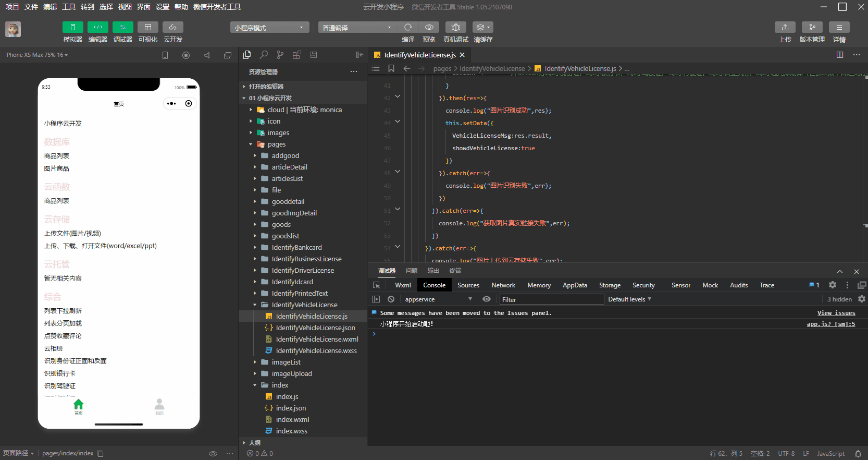This screenshot has width=868, height=460.
Task: Open Version Management (版本管理)
Action: click(x=812, y=27)
